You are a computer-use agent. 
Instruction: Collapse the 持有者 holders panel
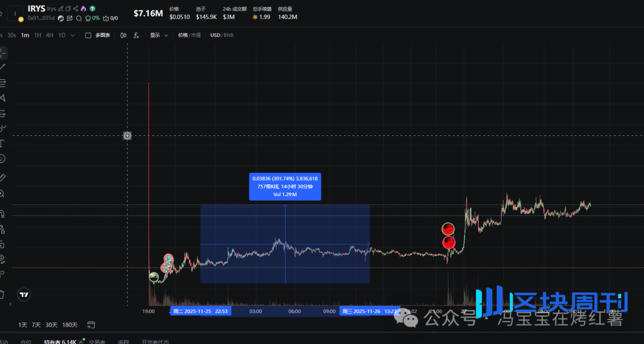pos(80,342)
